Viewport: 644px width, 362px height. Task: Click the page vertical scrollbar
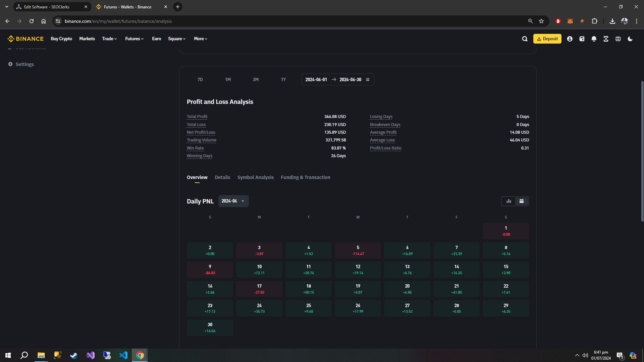tap(642, 151)
